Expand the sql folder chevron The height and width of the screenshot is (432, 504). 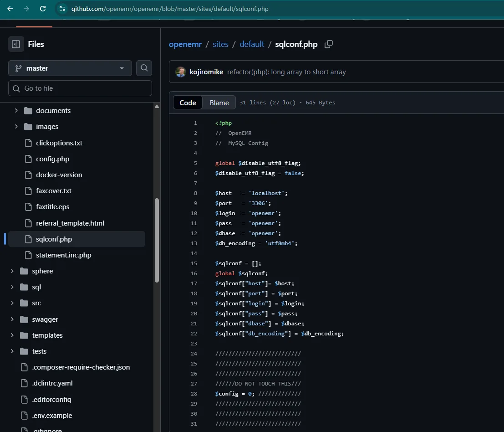click(x=12, y=287)
